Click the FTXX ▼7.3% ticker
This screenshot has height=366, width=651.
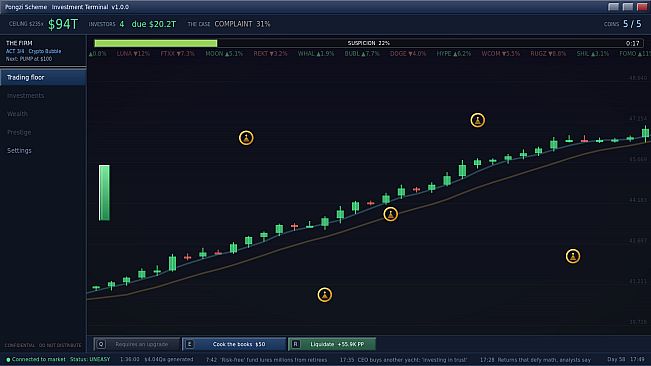[177, 54]
